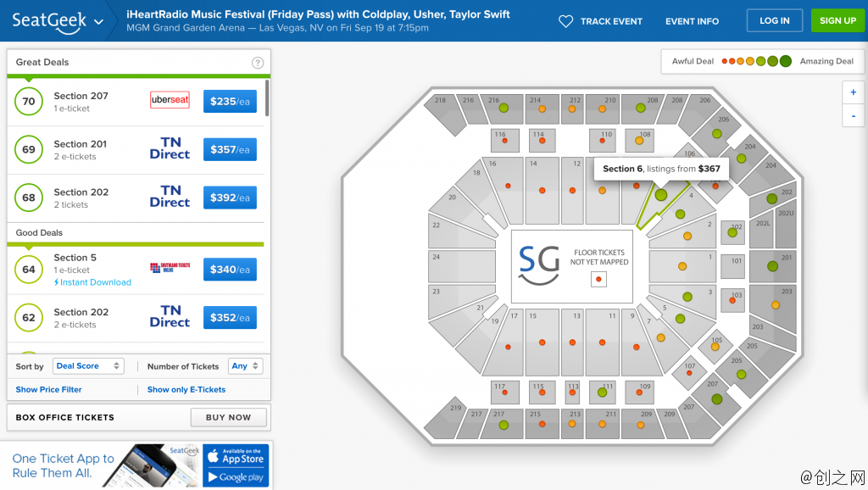
Task: Open the Event Info menu item
Action: click(692, 21)
